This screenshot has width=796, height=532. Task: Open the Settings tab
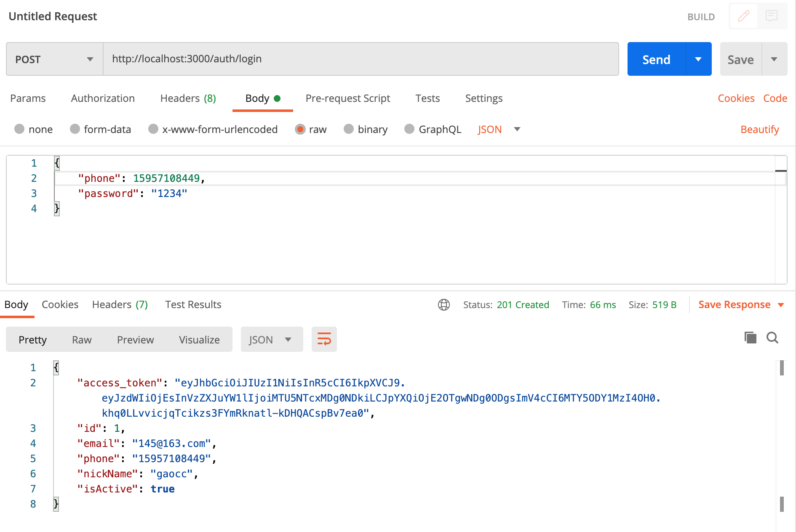click(484, 98)
